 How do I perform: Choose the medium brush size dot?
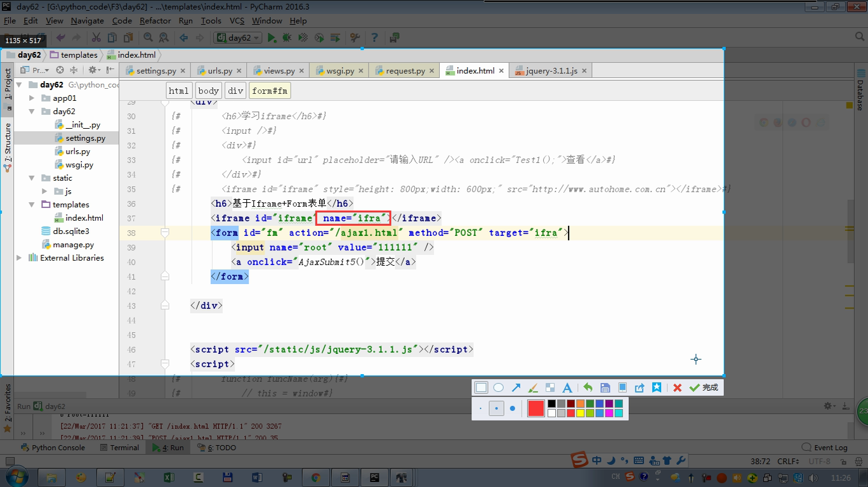[497, 408]
